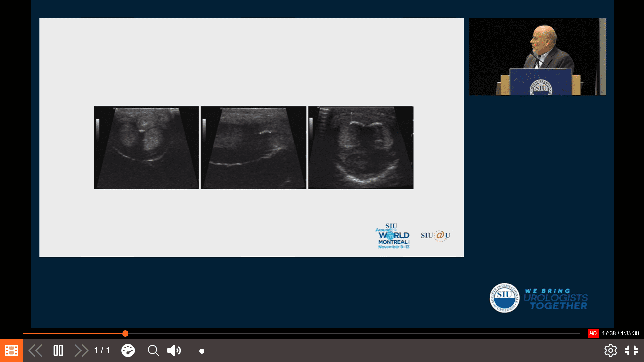Open the settings gear menu
The height and width of the screenshot is (362, 644).
pos(610,351)
